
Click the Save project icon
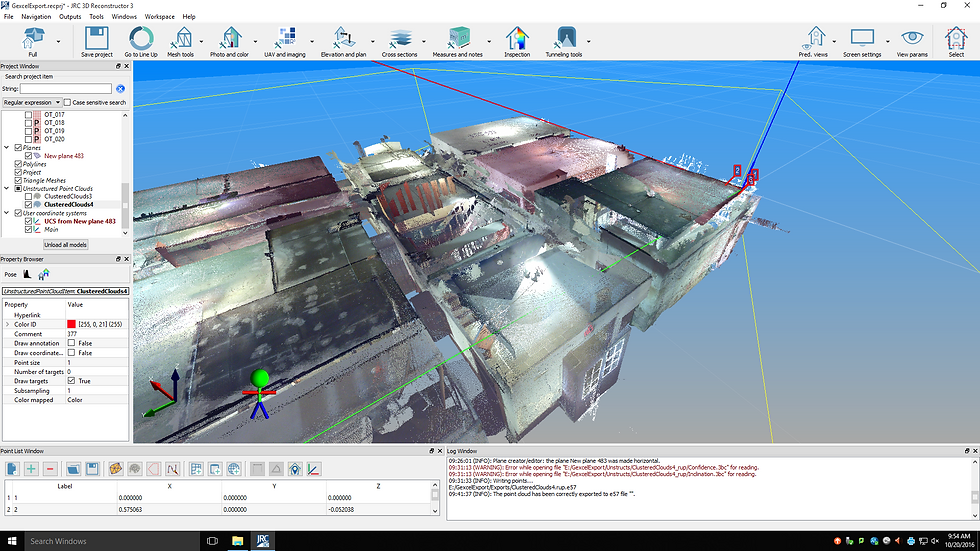(x=97, y=38)
